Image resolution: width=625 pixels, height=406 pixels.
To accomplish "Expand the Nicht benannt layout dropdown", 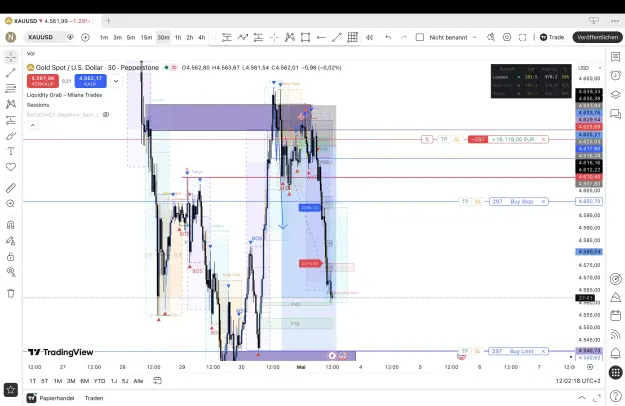I will click(474, 37).
